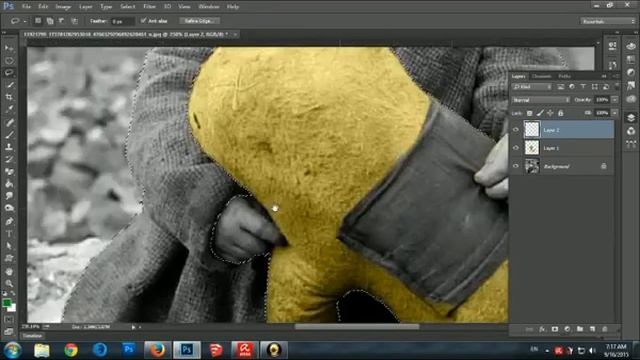640x360 pixels.
Task: Click the add to selection icon
Action: pyautogui.click(x=50, y=20)
